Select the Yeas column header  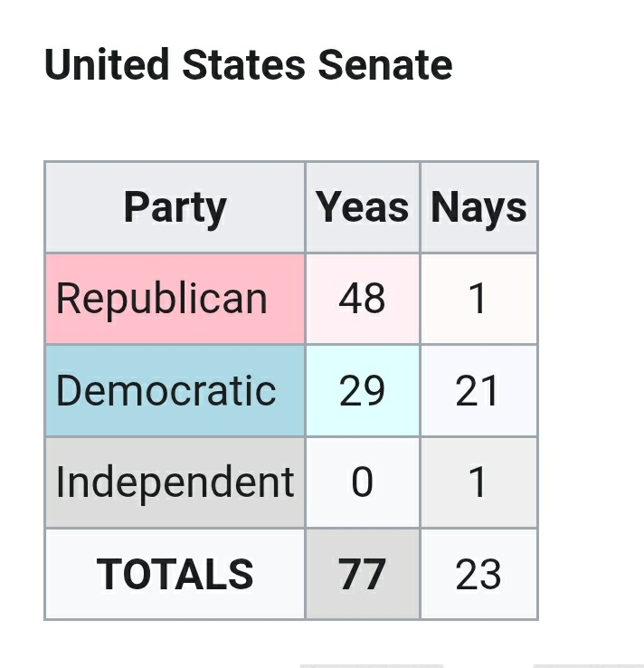[x=363, y=207]
